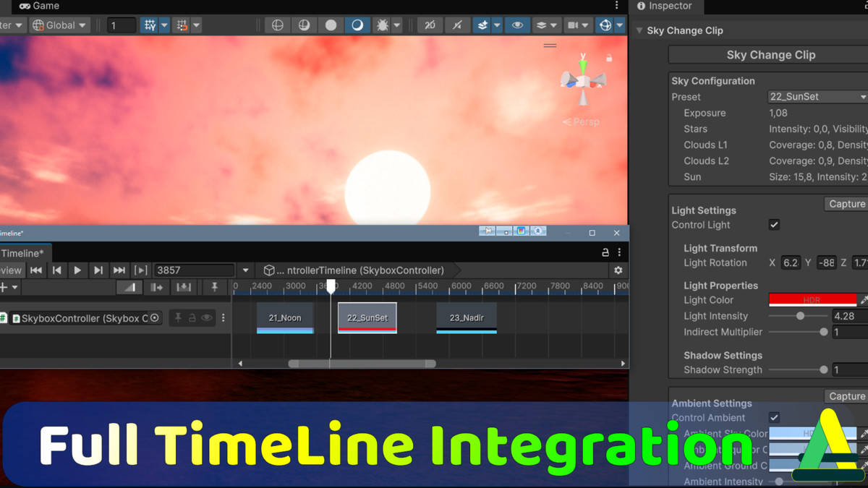Select the 23_Nadir clip
Screen dimensions: 868x488
pyautogui.click(x=467, y=318)
